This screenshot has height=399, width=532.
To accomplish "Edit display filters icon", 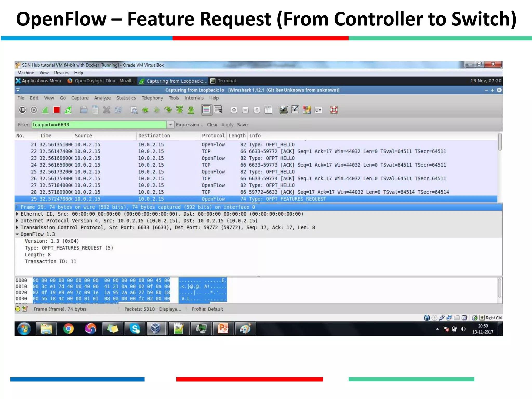I will (x=295, y=110).
